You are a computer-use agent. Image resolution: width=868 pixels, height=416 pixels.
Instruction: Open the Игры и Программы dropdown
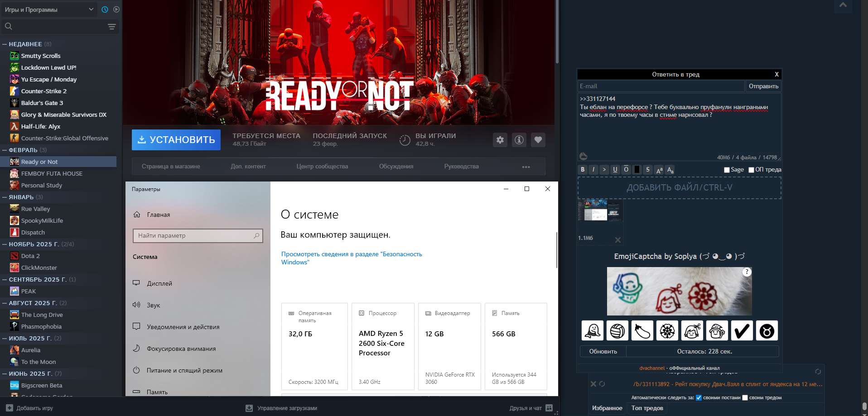coord(49,10)
